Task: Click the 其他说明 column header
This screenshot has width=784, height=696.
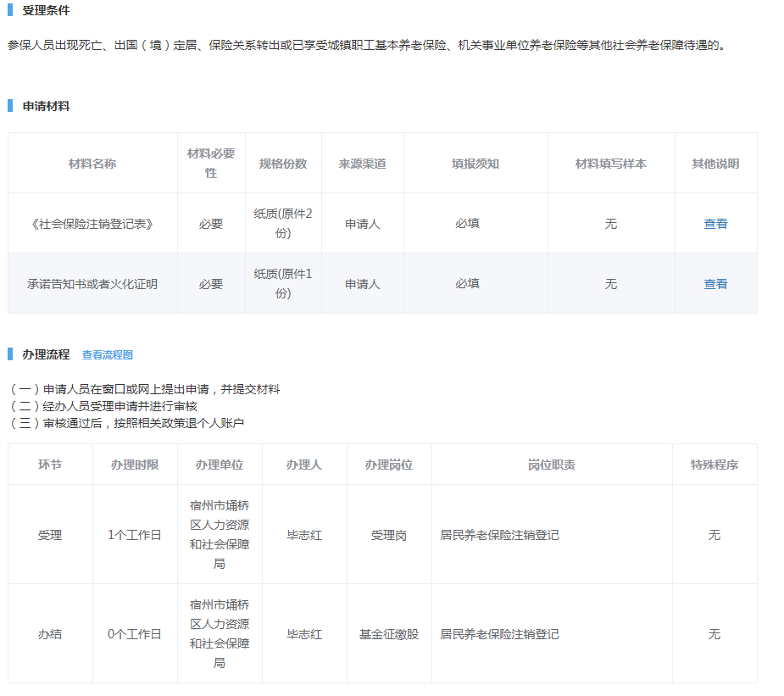Action: click(715, 164)
